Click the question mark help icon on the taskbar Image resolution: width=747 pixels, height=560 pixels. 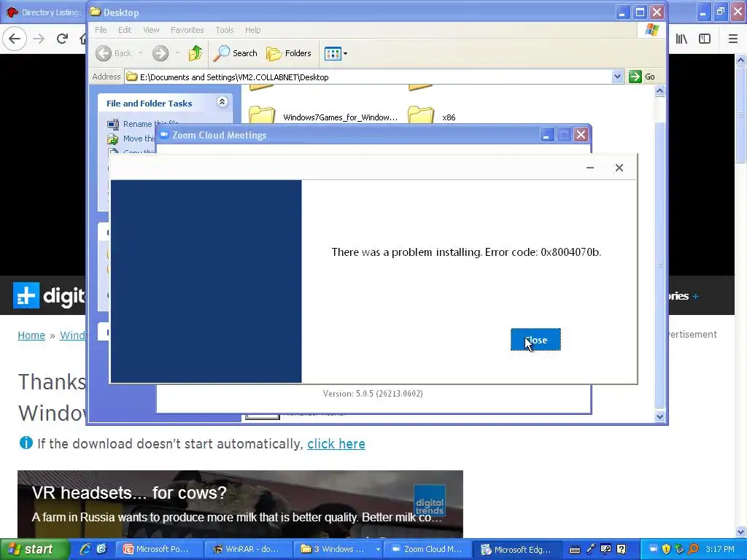(x=622, y=550)
